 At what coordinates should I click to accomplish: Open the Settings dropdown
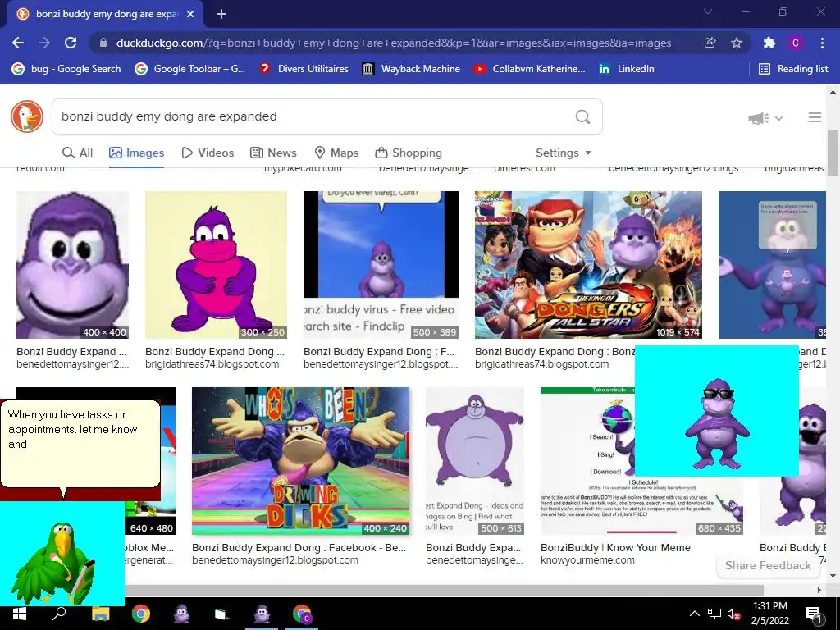click(564, 153)
